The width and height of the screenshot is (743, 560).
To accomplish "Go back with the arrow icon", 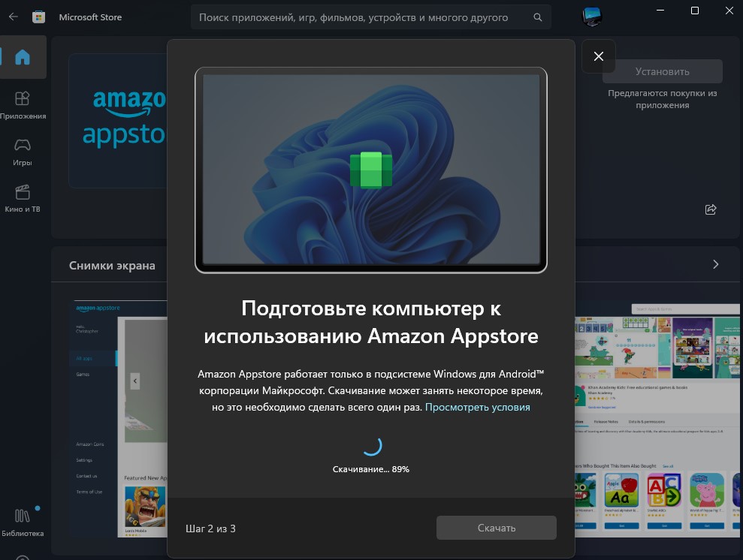I will (14, 17).
